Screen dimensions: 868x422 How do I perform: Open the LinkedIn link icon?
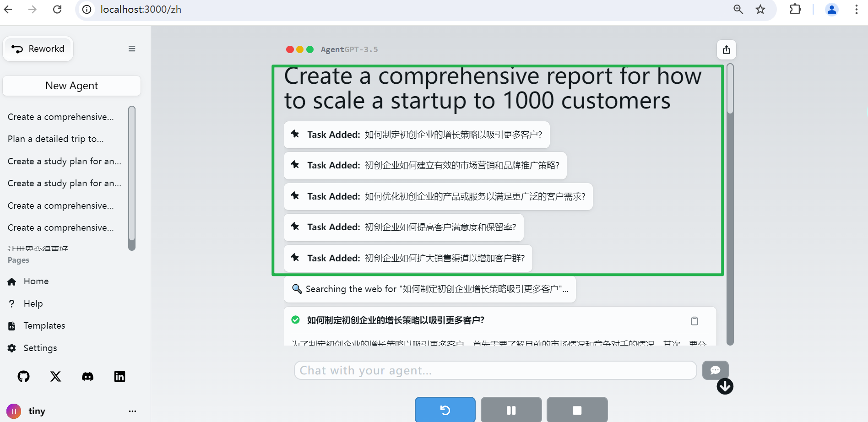pyautogui.click(x=119, y=376)
